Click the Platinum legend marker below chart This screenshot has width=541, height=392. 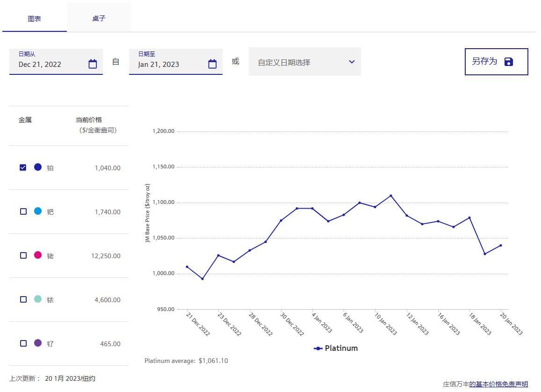click(x=318, y=348)
